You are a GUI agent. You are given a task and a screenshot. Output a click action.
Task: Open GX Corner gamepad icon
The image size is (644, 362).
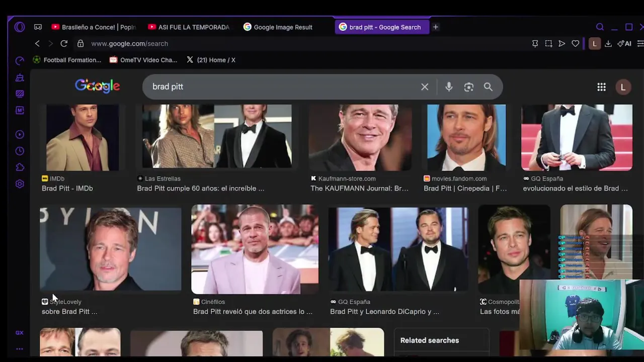tap(38, 27)
